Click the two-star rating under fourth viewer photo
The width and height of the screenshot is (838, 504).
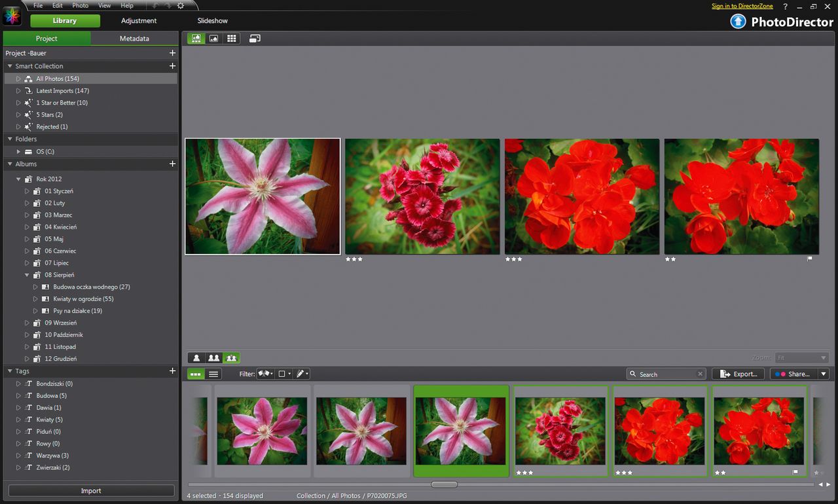[x=670, y=259]
